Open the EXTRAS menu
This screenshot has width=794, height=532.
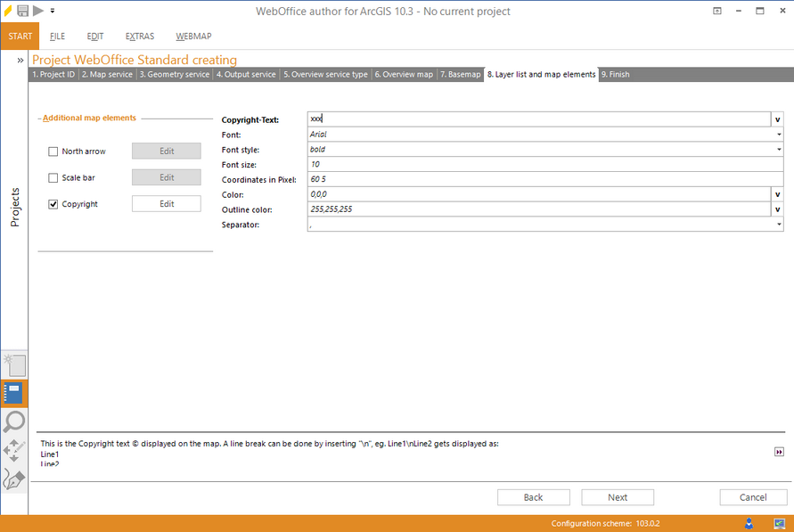coord(139,37)
